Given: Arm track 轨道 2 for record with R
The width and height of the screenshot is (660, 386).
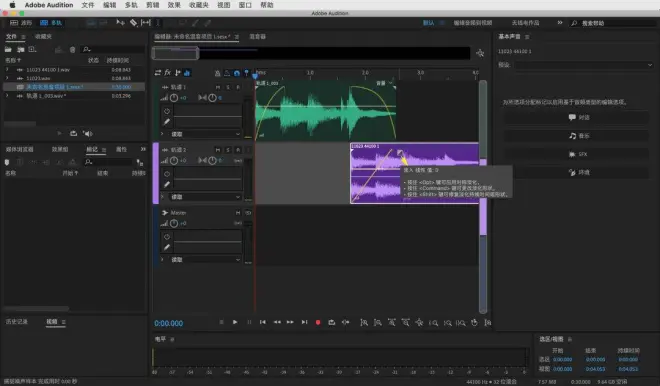Looking at the screenshot, I should 238,150.
